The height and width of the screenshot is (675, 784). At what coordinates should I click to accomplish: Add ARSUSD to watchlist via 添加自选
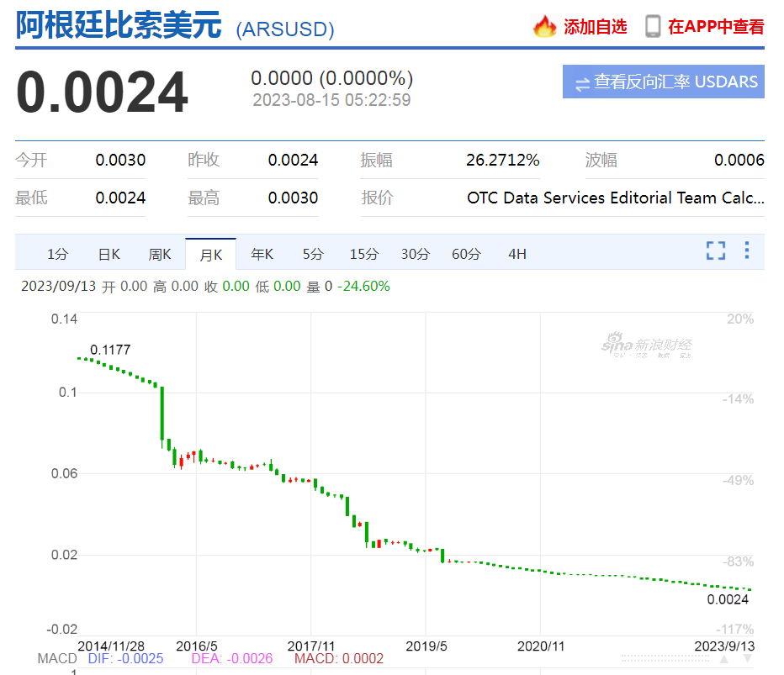(595, 27)
